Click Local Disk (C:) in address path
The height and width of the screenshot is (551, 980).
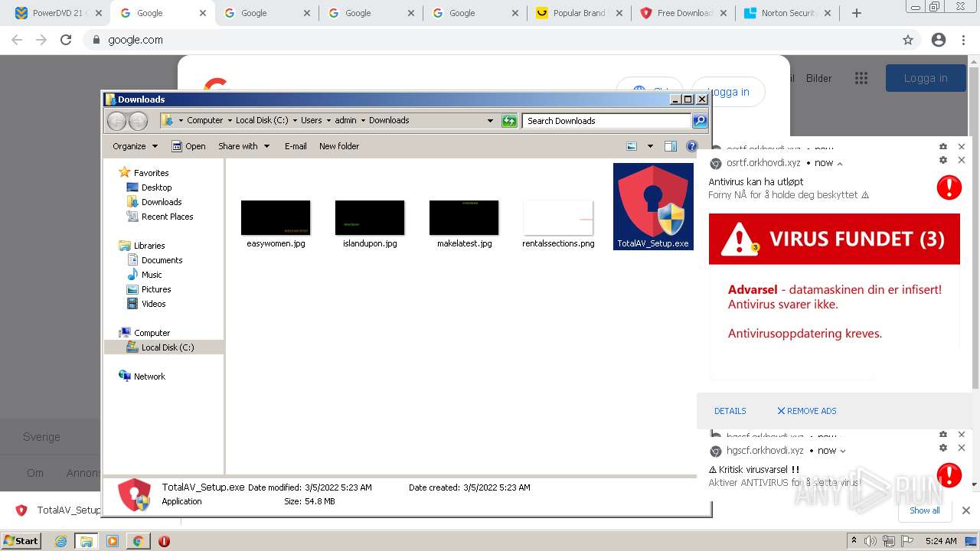tap(262, 121)
